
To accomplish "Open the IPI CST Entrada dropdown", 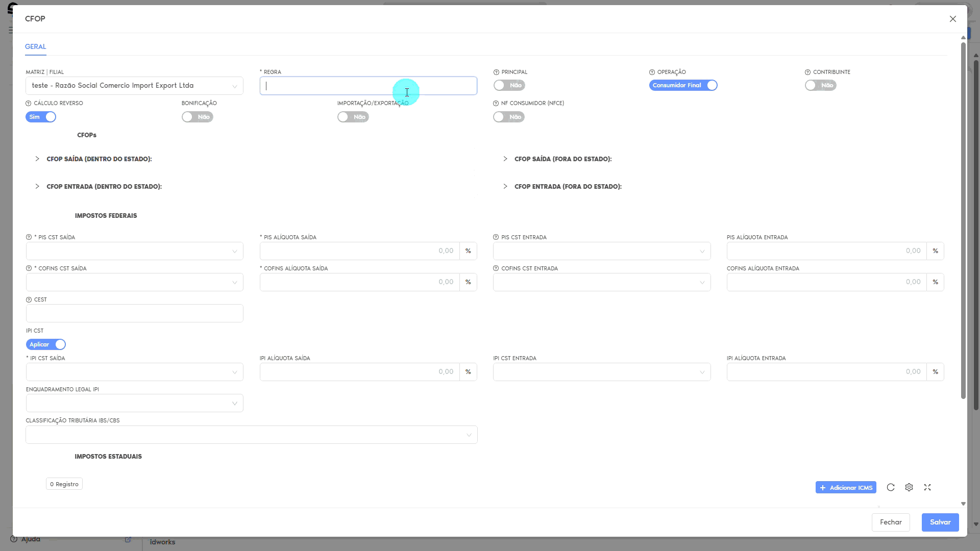I will click(602, 372).
